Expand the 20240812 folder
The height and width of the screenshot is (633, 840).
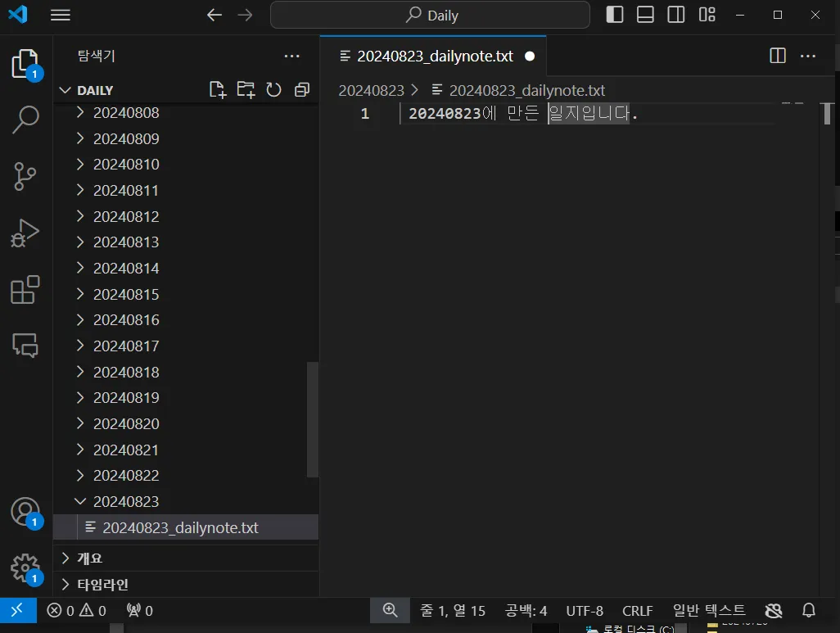click(186, 216)
